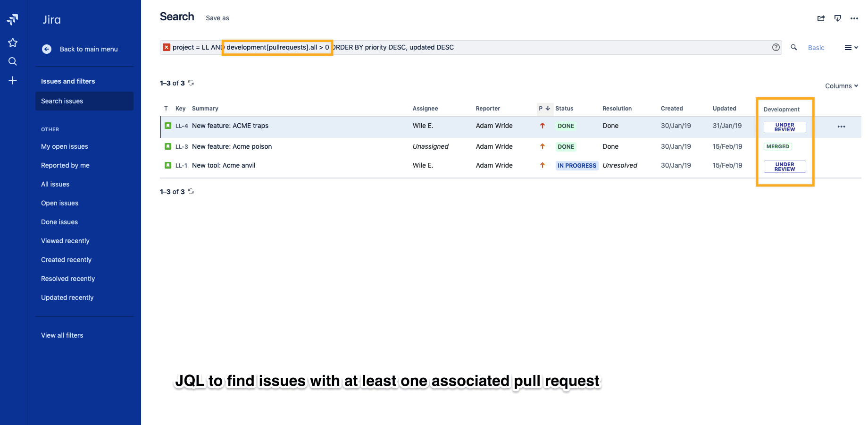Run the search with magnifier icon
Screen dimensions: 868x425
coord(794,47)
